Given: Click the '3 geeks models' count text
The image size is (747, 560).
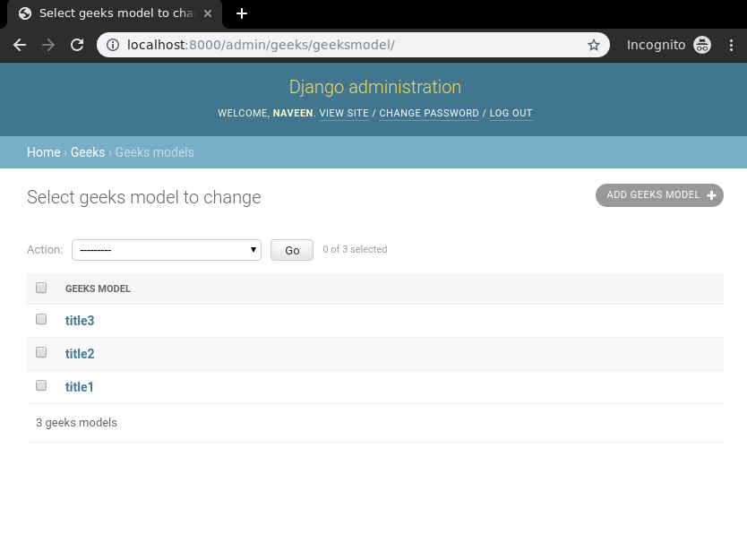Looking at the screenshot, I should click(x=76, y=423).
